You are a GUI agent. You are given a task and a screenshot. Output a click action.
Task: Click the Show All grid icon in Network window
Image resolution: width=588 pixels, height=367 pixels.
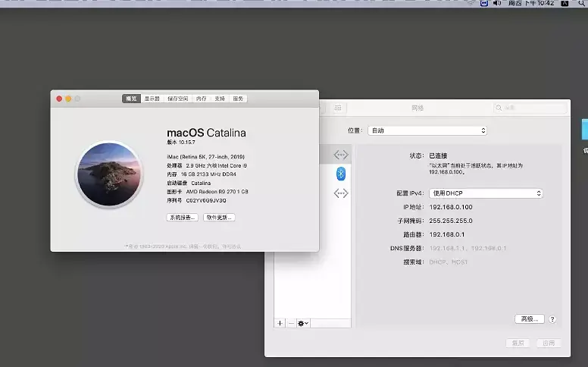click(x=338, y=108)
